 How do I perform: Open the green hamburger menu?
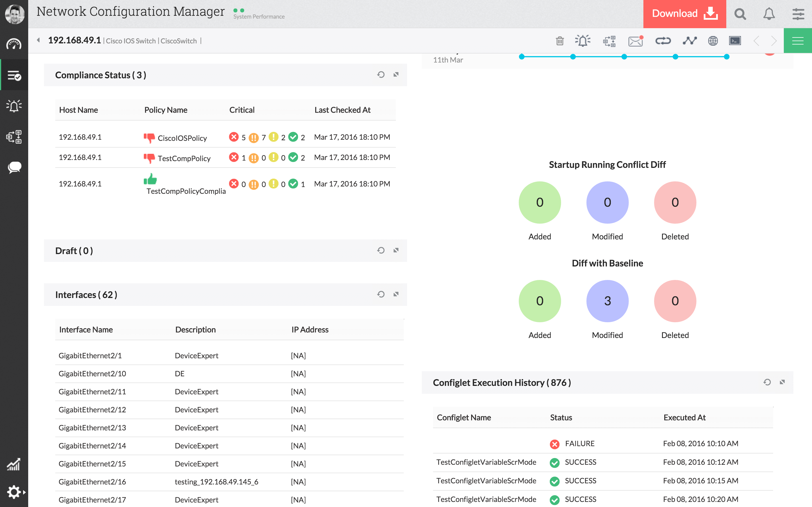pyautogui.click(x=798, y=41)
